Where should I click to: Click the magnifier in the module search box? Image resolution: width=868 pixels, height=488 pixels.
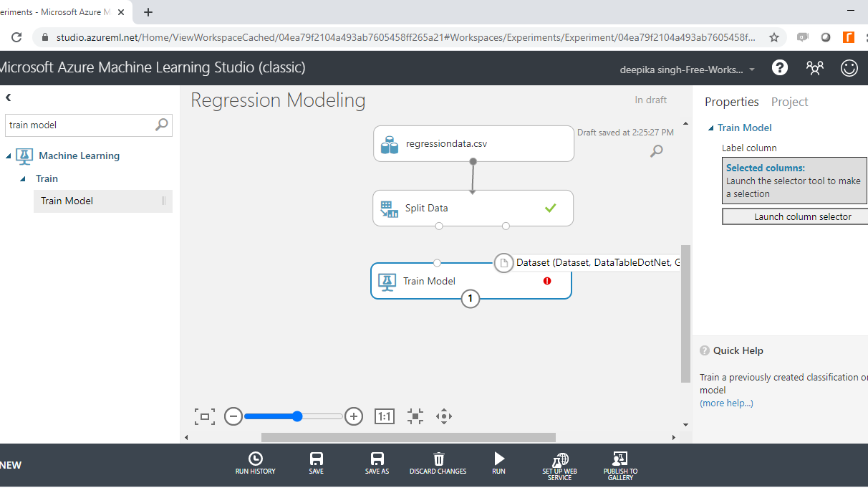(x=162, y=125)
